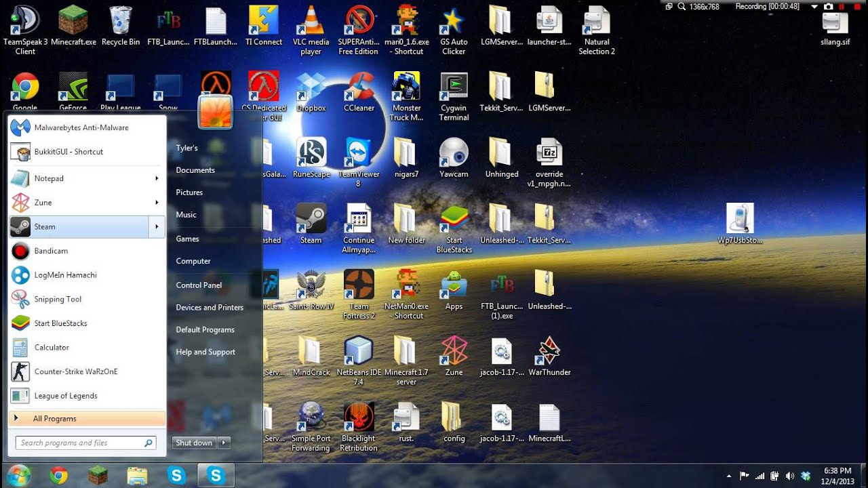Open Tyler's user folder link

click(x=186, y=148)
